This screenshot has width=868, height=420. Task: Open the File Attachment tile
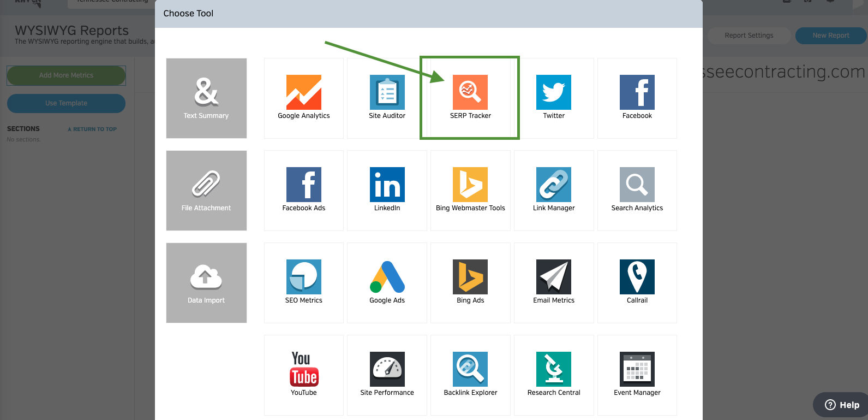[206, 191]
